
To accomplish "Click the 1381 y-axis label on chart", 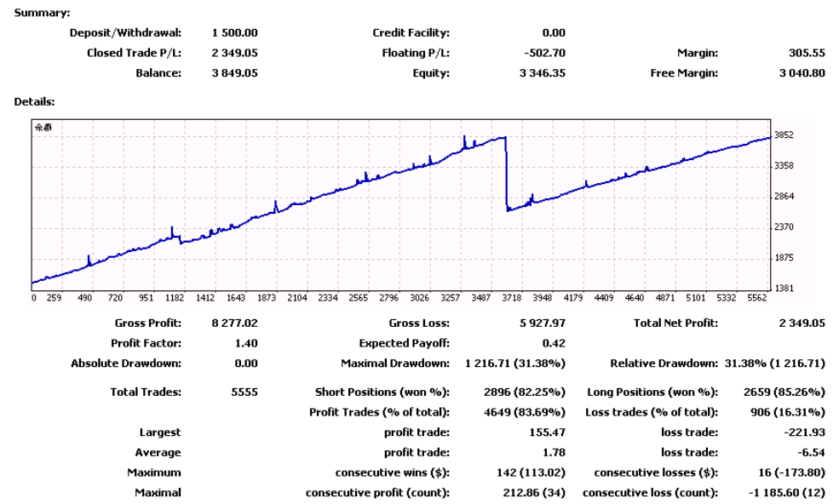I will 784,289.
